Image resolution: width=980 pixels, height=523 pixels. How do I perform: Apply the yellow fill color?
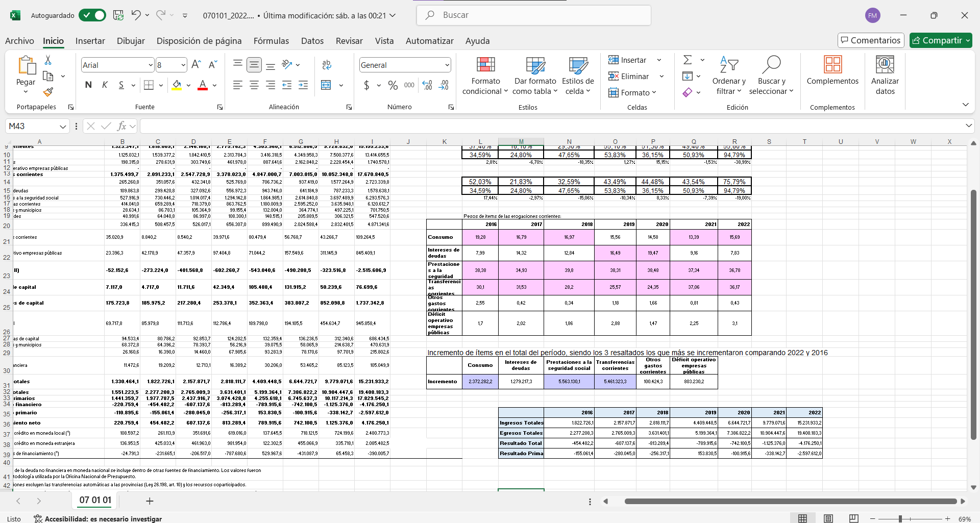(x=177, y=85)
